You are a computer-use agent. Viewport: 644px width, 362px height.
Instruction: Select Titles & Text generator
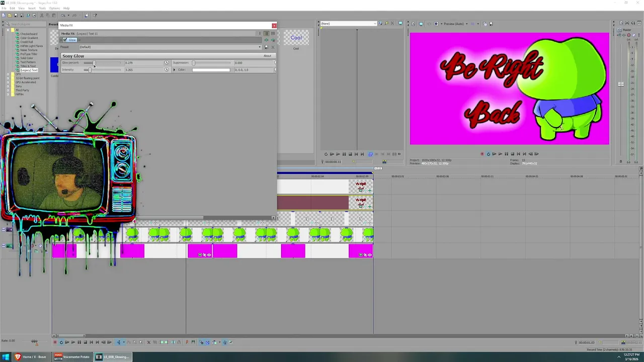[28, 66]
